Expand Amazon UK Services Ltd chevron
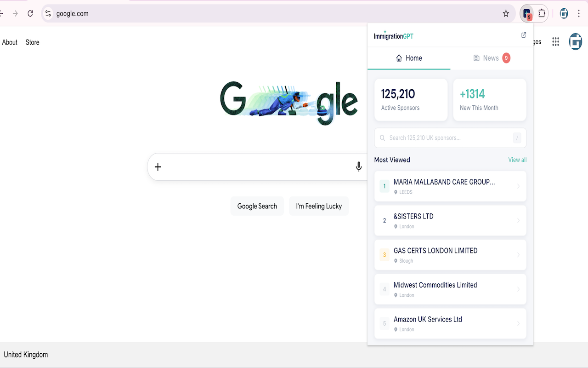The image size is (588, 368). (518, 324)
